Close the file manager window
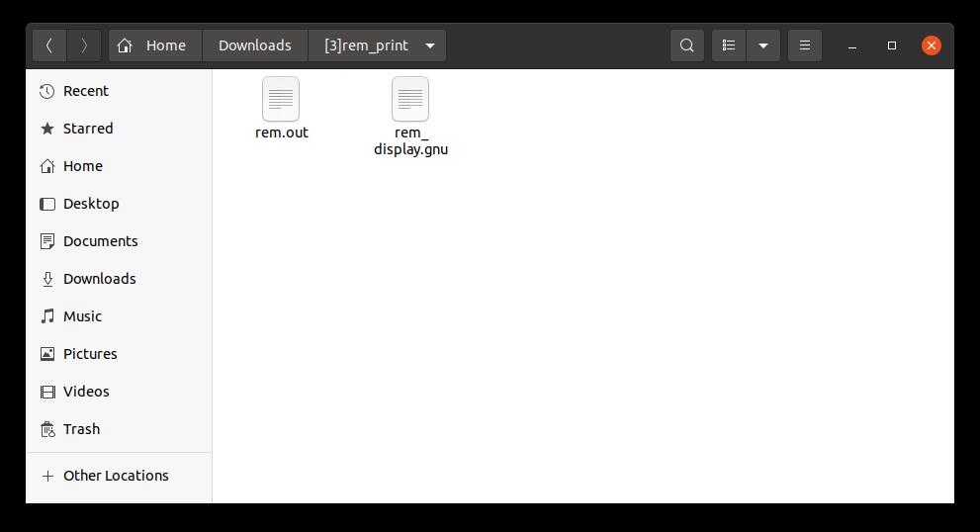 click(932, 45)
